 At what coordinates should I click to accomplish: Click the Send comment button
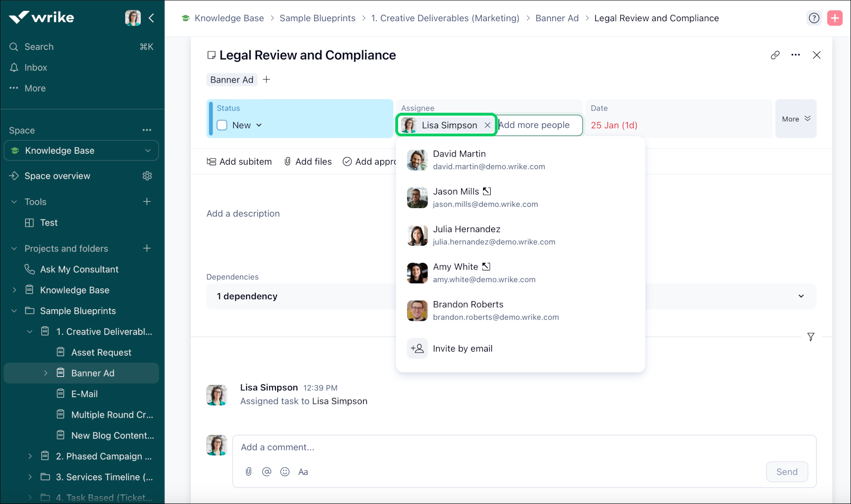(786, 471)
